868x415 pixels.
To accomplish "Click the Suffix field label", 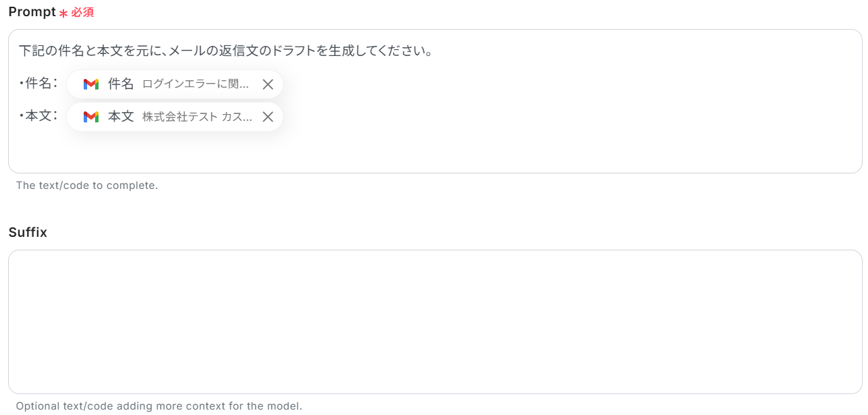I will (28, 232).
